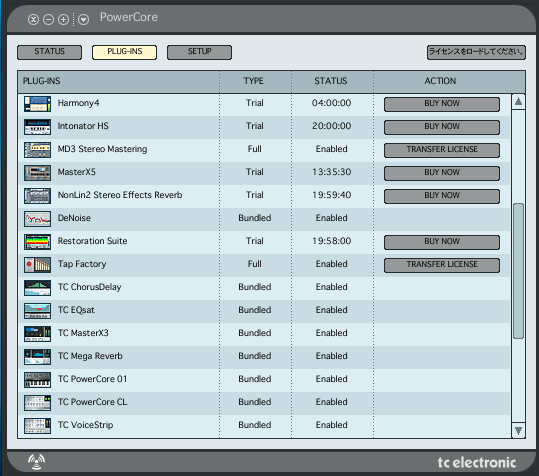The width and height of the screenshot is (539, 476).
Task: Click the broadcast signal icon in footer
Action: pos(36,462)
